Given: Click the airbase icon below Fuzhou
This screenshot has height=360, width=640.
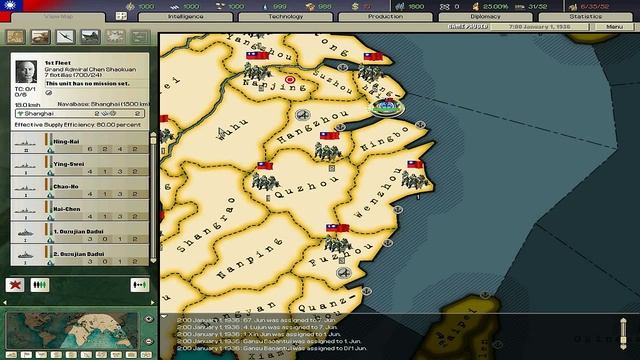Looking at the screenshot, I should (343, 273).
